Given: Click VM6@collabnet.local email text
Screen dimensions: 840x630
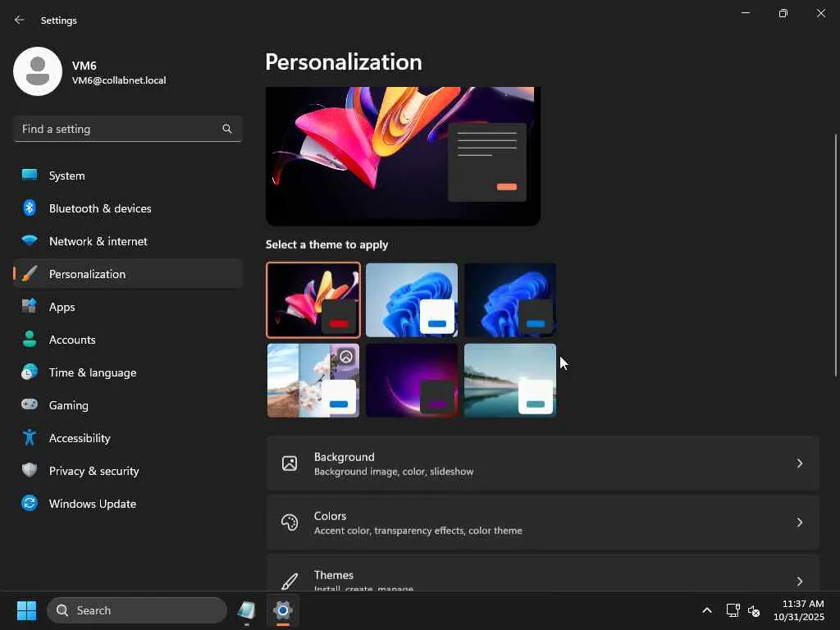Looking at the screenshot, I should click(x=119, y=80).
